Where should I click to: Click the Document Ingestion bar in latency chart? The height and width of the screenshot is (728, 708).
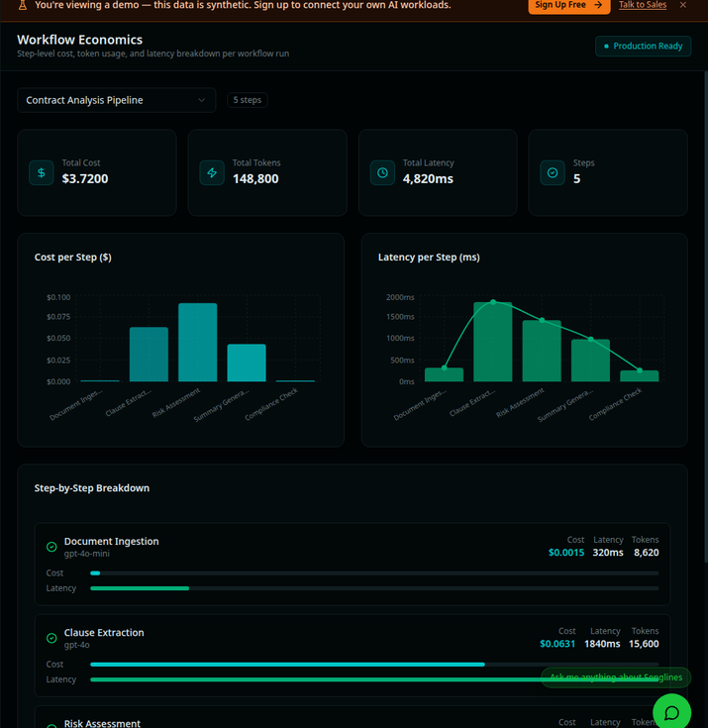[444, 374]
